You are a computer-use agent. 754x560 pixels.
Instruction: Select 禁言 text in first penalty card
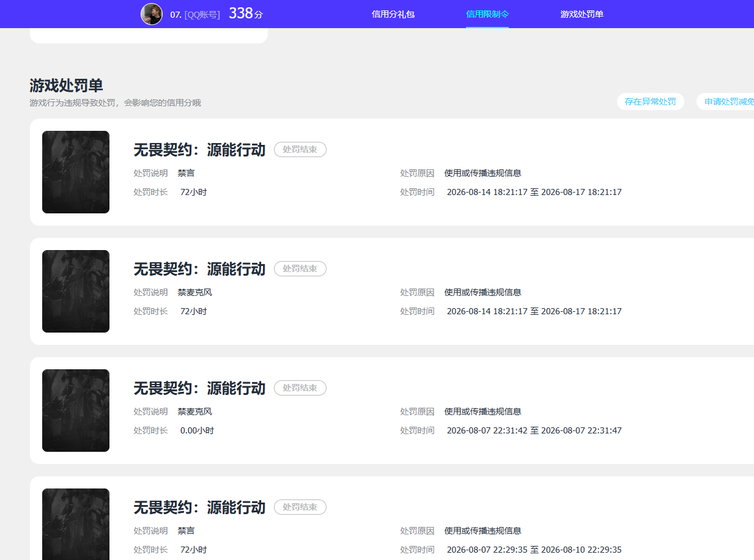tap(187, 173)
